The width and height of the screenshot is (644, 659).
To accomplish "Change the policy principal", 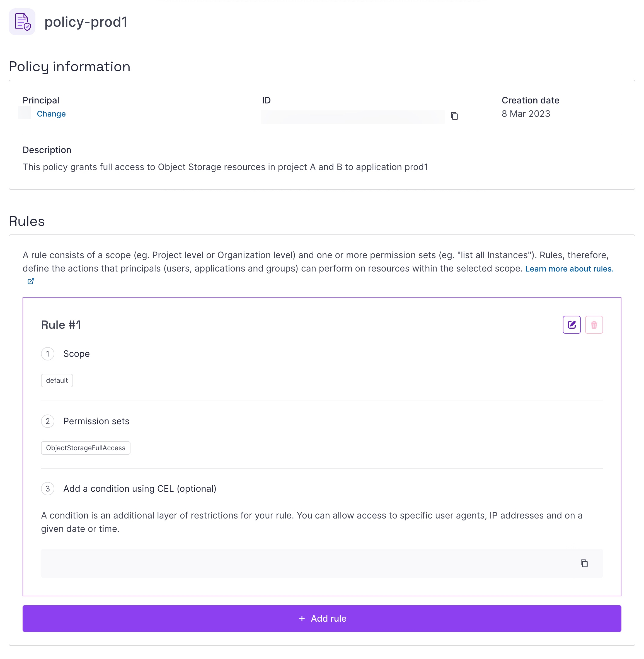I will tap(51, 114).
